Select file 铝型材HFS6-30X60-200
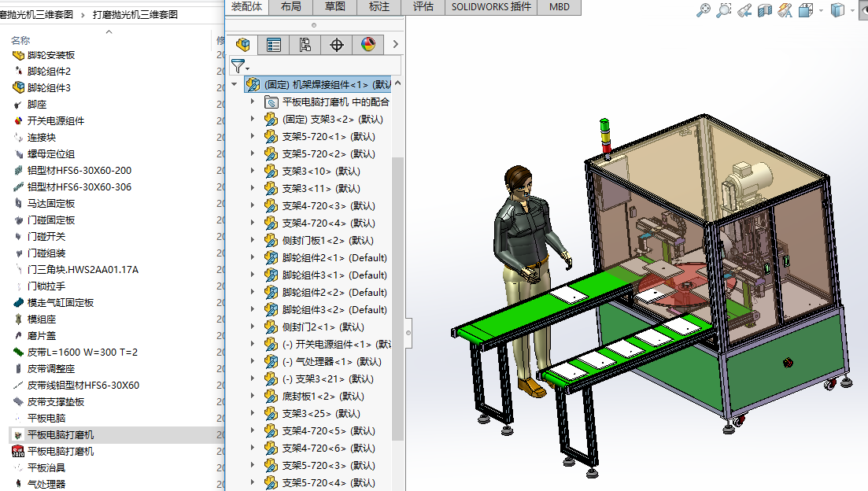 tap(79, 171)
